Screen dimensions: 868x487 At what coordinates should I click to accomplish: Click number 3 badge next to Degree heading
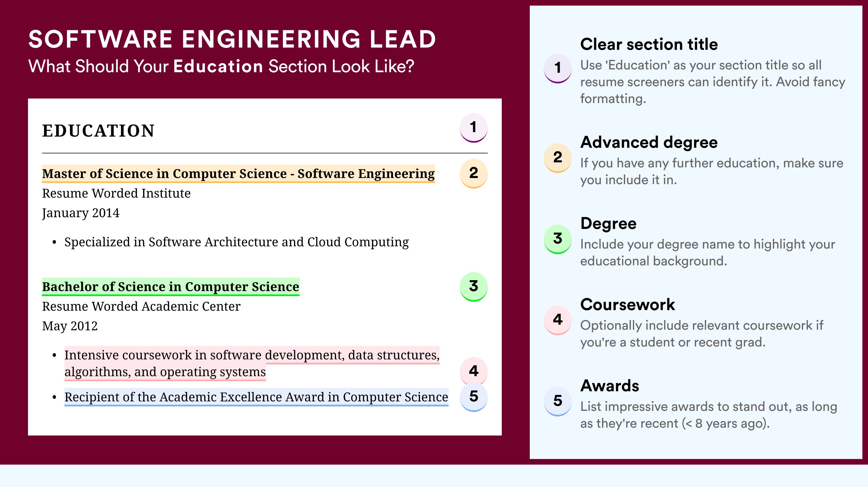pyautogui.click(x=558, y=239)
